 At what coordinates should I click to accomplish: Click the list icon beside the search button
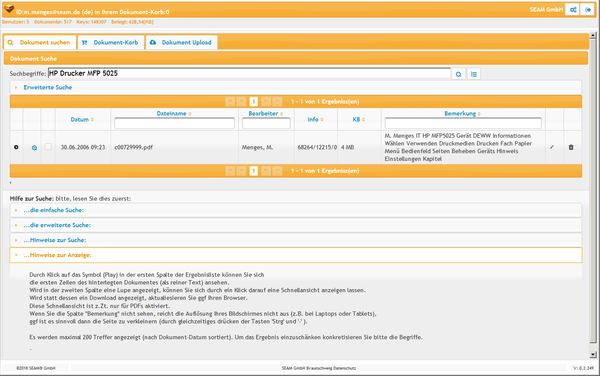(x=474, y=74)
